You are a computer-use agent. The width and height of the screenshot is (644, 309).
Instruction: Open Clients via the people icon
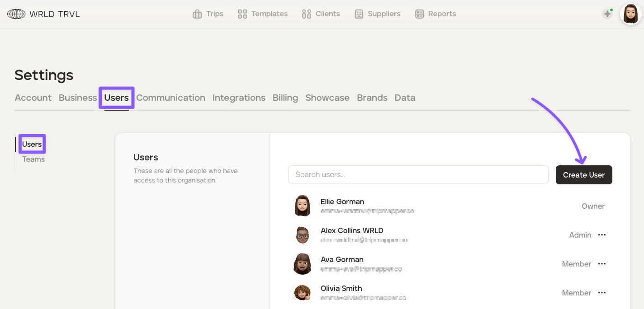pyautogui.click(x=307, y=14)
